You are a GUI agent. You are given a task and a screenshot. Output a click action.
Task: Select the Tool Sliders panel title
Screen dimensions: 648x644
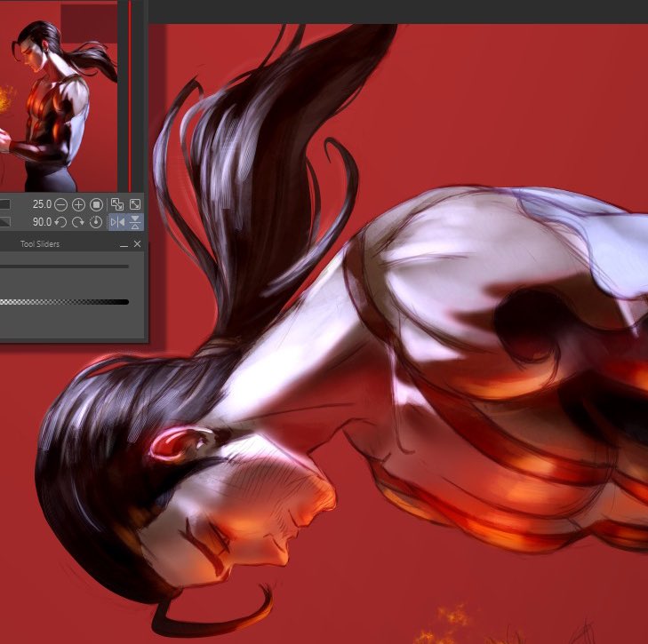(x=40, y=244)
